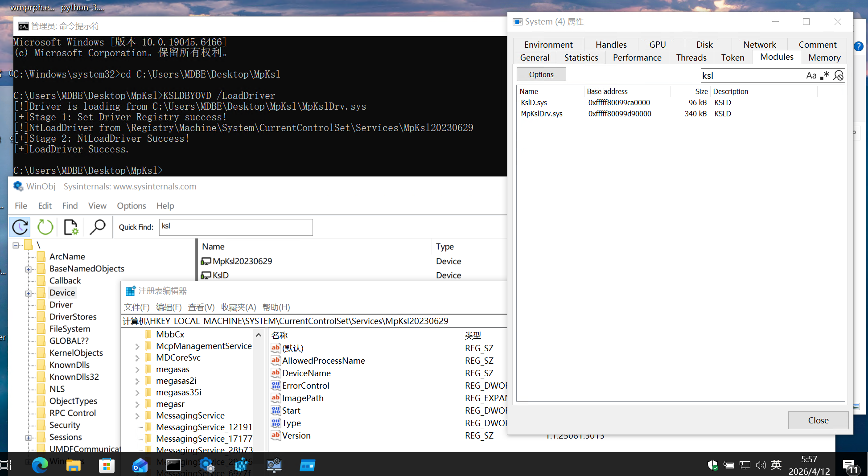Switch to the Threads tab
The image size is (868, 476).
(x=691, y=57)
